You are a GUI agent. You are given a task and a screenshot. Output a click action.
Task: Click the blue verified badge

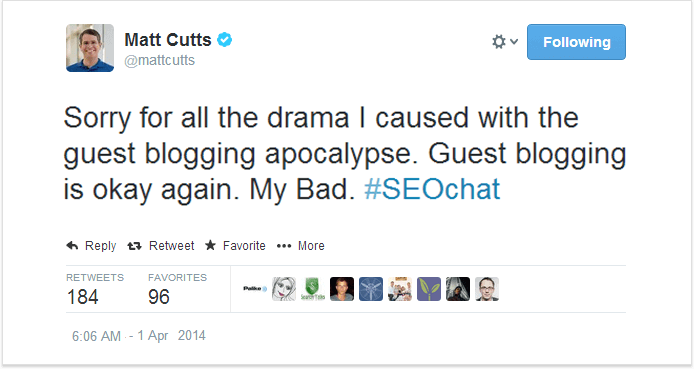224,40
